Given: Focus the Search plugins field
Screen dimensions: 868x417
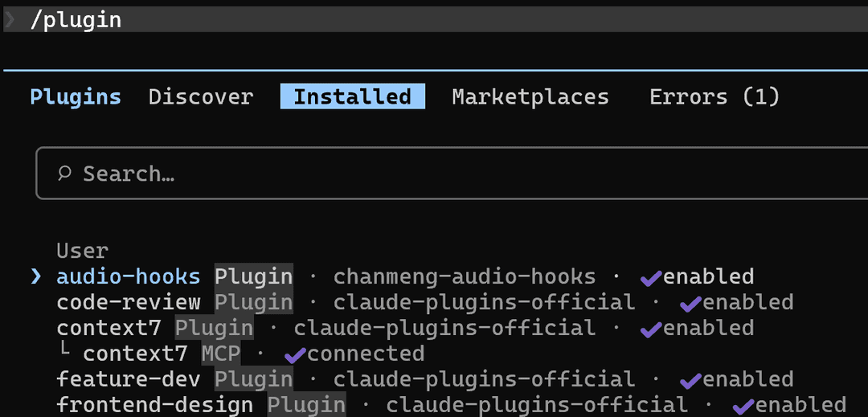Looking at the screenshot, I should [452, 173].
